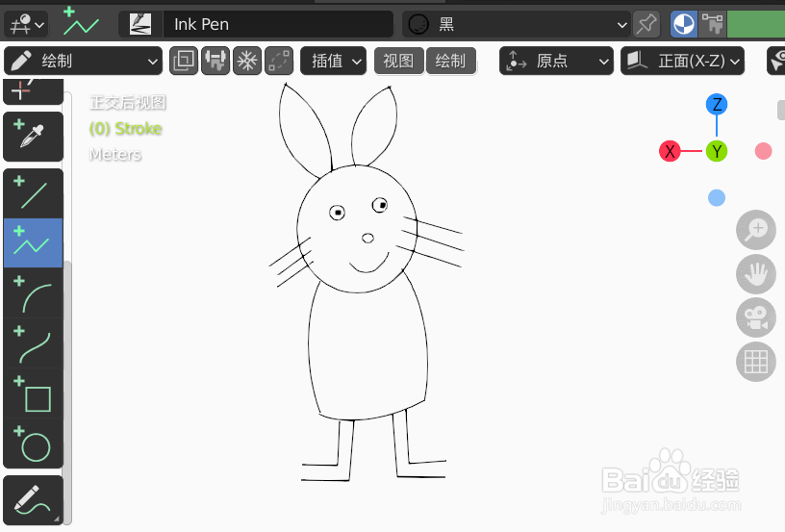Image resolution: width=785 pixels, height=532 pixels.
Task: Click the icon right of the overlay toggle
Action: [x=712, y=24]
